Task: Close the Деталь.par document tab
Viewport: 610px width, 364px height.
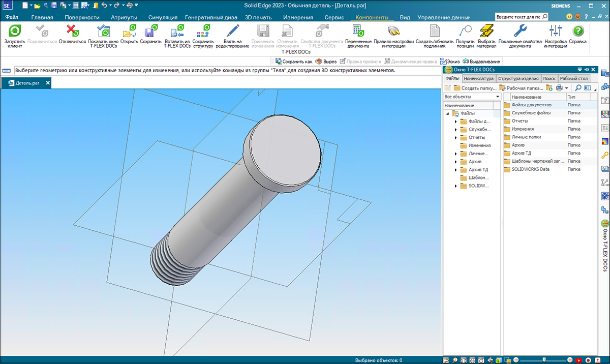Action: click(48, 82)
